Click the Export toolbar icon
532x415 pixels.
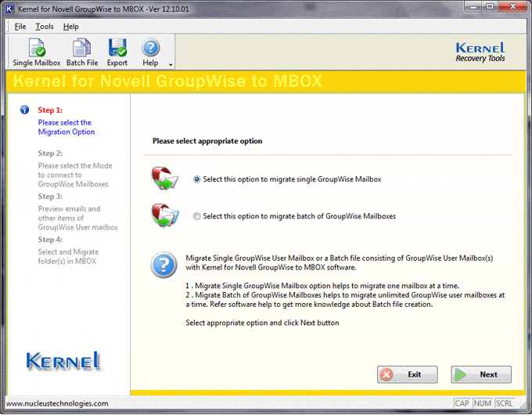tap(117, 52)
